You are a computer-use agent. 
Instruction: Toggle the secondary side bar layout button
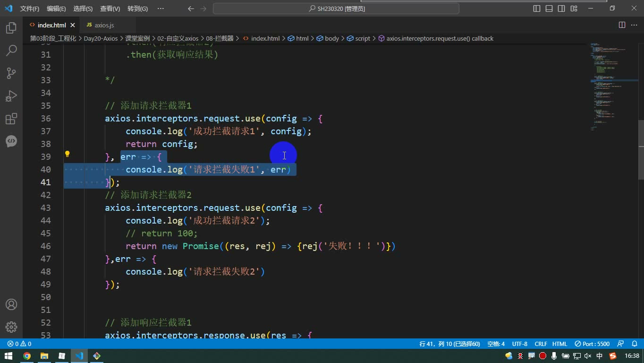(x=561, y=9)
